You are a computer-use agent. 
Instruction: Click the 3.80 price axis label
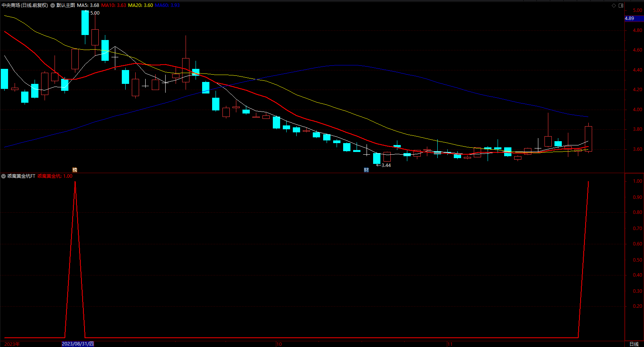click(x=637, y=129)
